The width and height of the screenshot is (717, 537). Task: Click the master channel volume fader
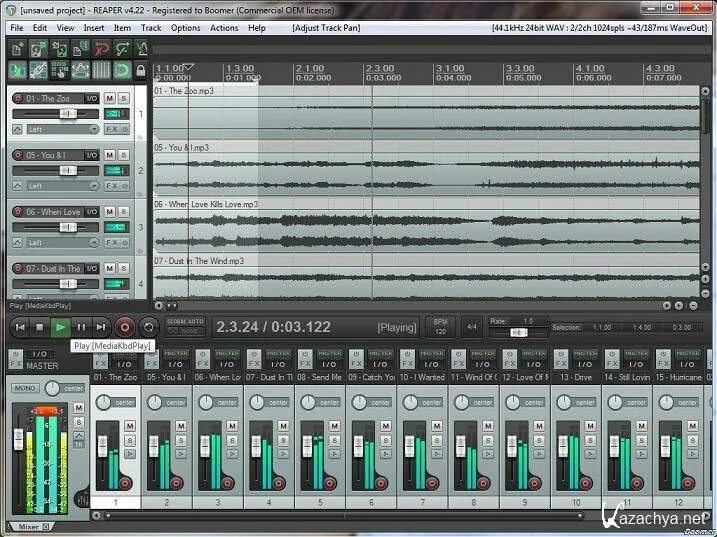[x=18, y=438]
